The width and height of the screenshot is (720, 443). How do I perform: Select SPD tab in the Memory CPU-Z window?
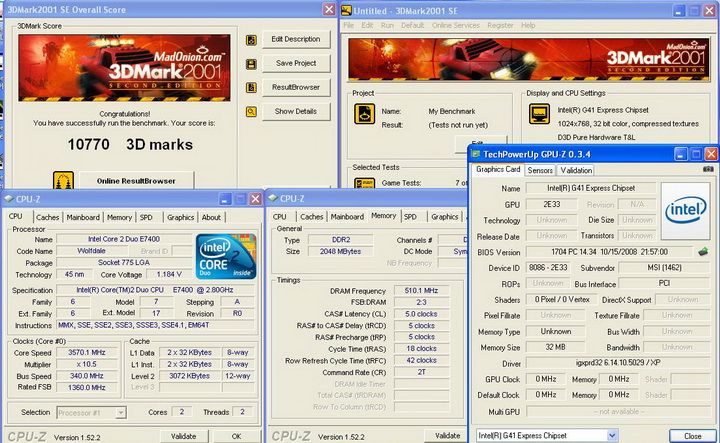tap(410, 217)
